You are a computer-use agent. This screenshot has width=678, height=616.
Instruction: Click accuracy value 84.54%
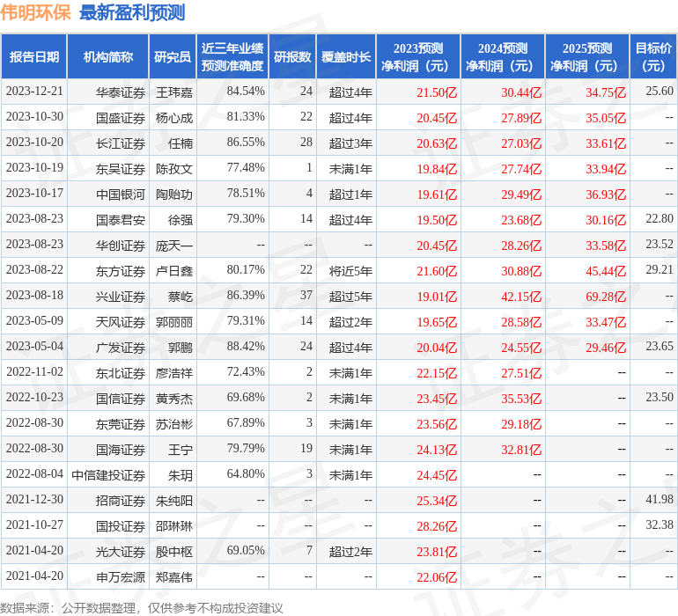coord(246,91)
